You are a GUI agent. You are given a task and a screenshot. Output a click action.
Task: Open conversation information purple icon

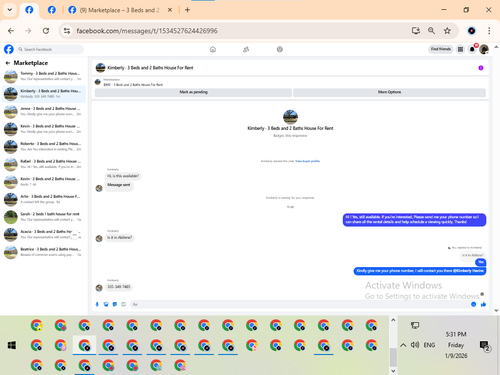pos(481,68)
